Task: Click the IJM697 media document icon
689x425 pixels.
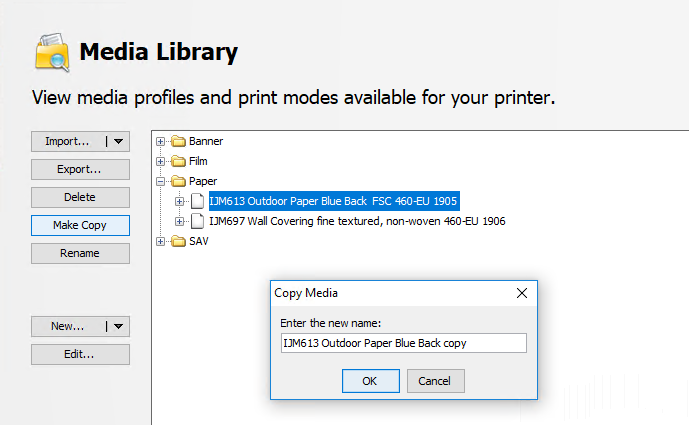Action: click(x=197, y=221)
